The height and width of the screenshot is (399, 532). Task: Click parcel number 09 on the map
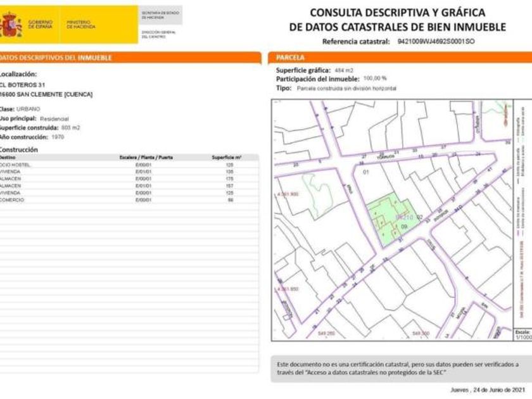pos(404,227)
